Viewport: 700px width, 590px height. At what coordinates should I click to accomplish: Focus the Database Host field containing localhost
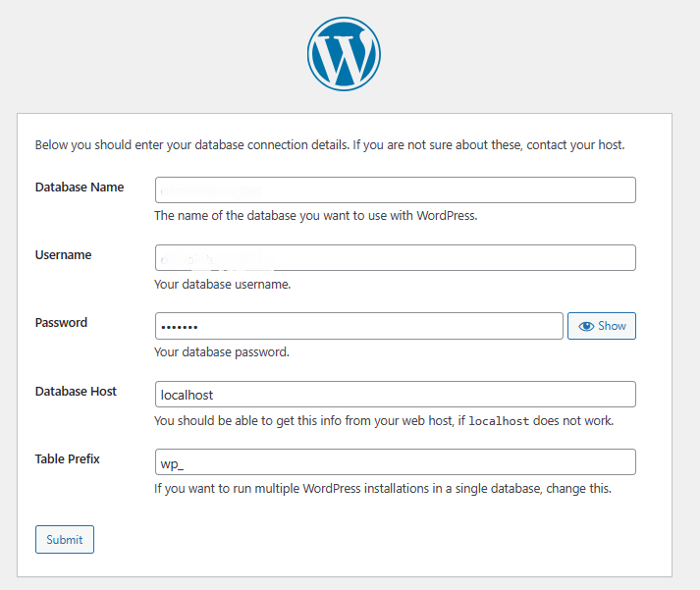tap(395, 394)
